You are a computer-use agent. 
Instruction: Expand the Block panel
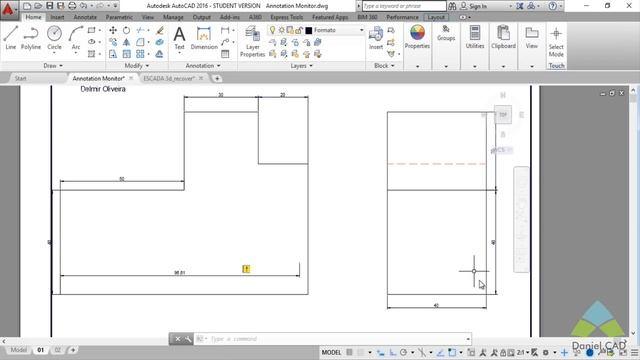(384, 66)
